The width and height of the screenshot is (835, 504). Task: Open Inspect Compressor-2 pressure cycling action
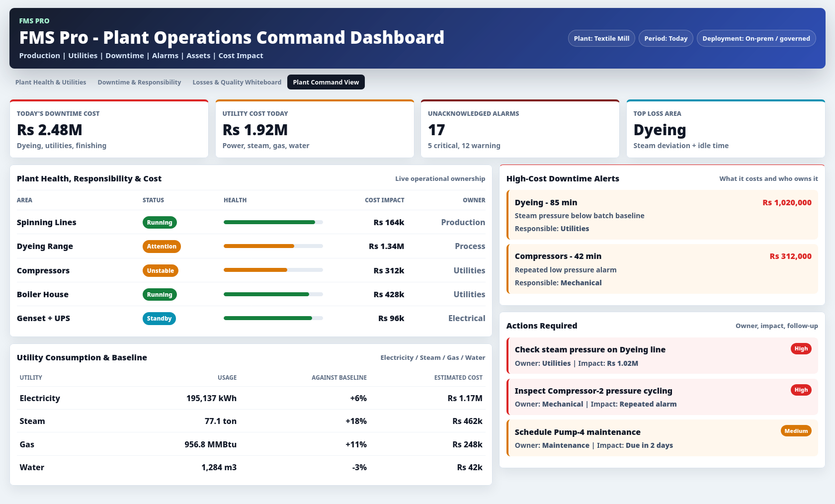662,397
